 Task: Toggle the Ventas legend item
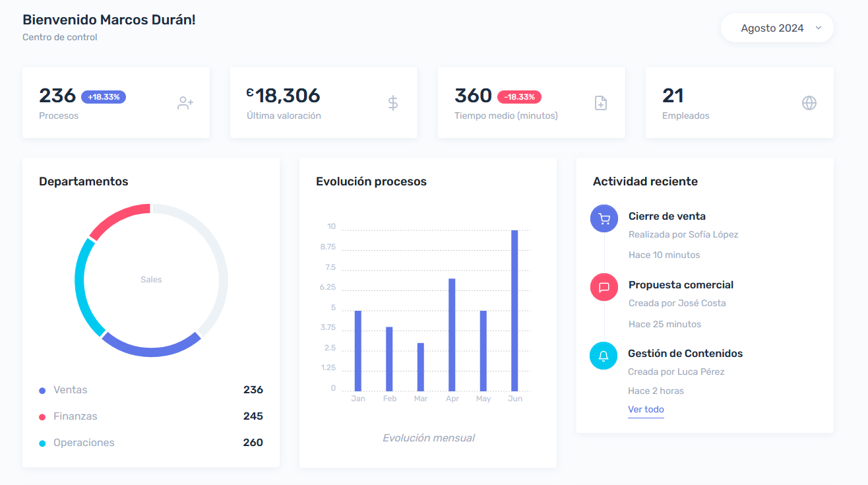[x=70, y=390]
